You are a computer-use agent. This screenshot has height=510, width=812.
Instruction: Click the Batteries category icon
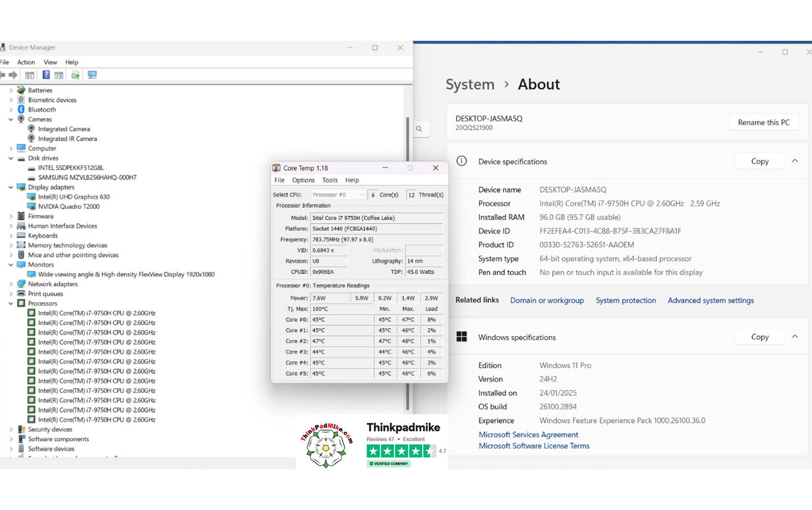(21, 90)
